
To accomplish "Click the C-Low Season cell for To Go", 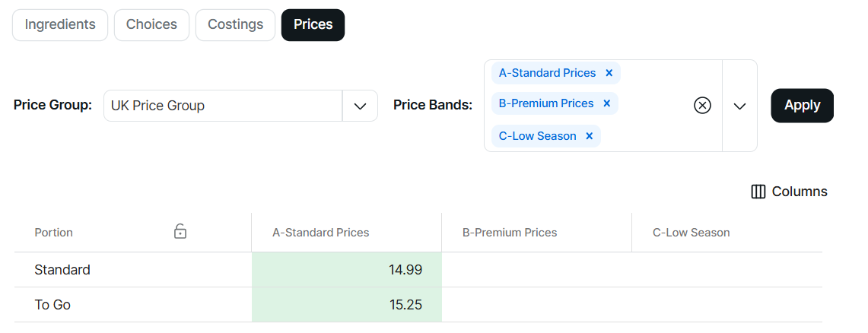I will (727, 305).
